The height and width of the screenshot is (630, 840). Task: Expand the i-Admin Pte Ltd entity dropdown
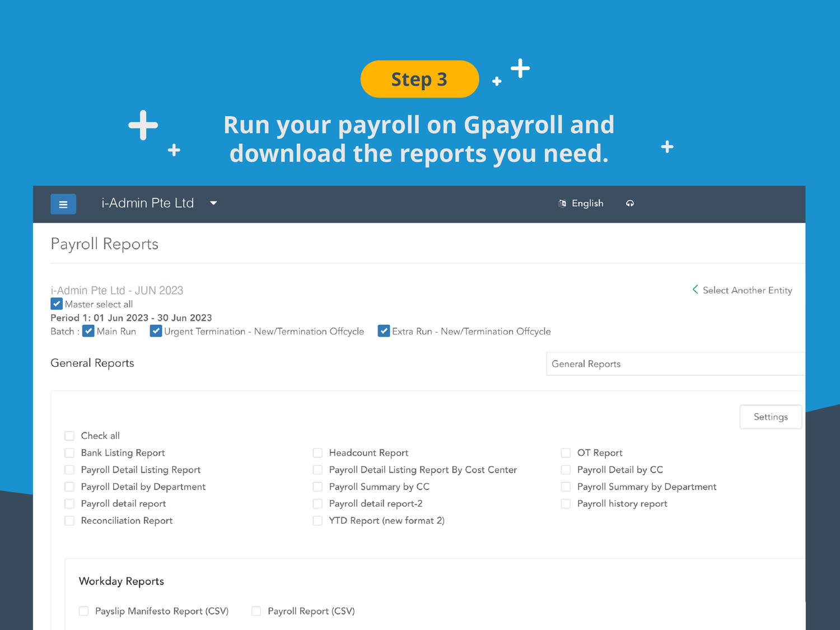pyautogui.click(x=213, y=203)
